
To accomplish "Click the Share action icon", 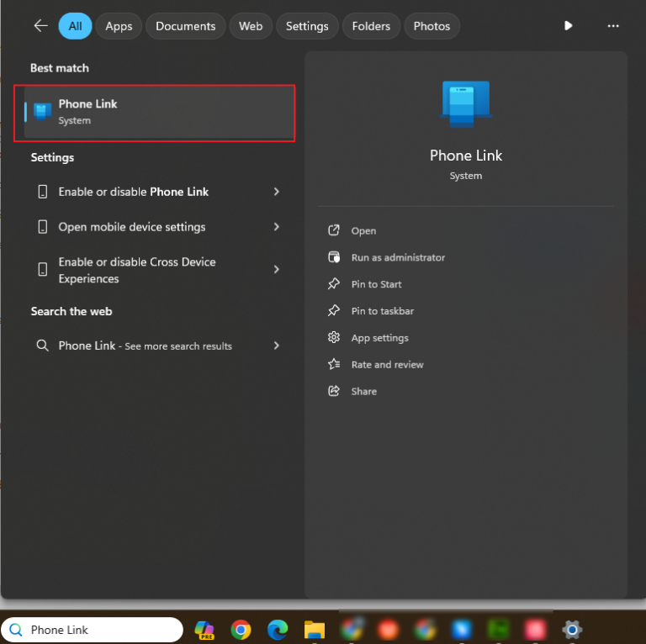I will [x=334, y=391].
